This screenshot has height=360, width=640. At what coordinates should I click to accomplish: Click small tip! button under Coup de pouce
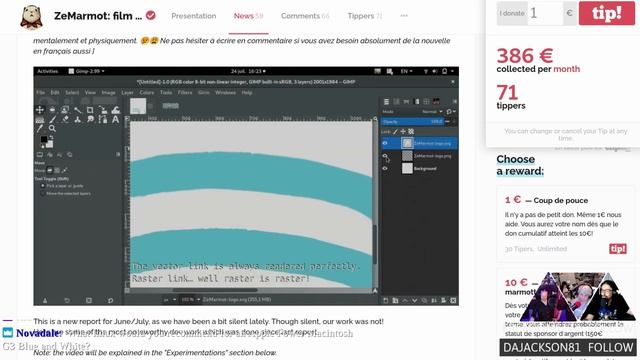coord(618,249)
